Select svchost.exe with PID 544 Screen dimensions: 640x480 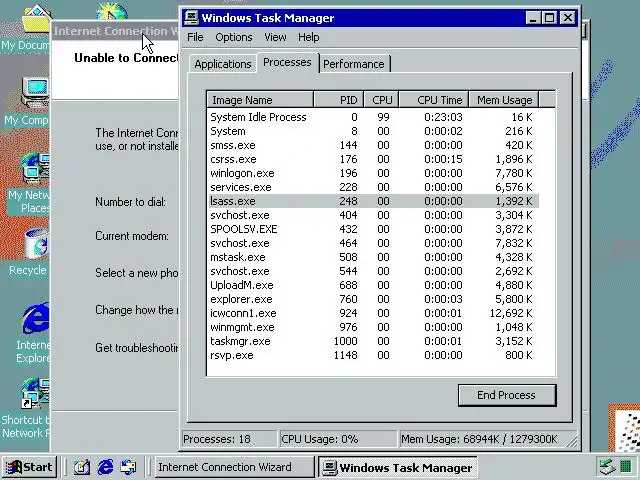[x=373, y=271]
